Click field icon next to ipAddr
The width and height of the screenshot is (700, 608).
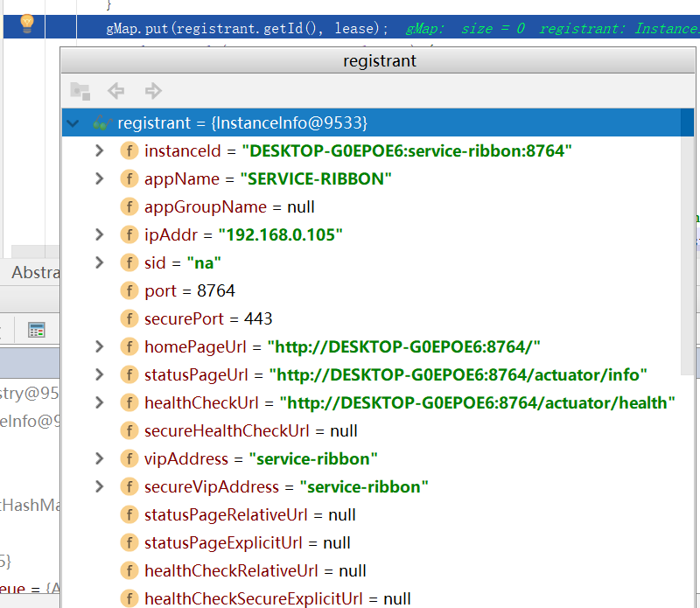[129, 234]
